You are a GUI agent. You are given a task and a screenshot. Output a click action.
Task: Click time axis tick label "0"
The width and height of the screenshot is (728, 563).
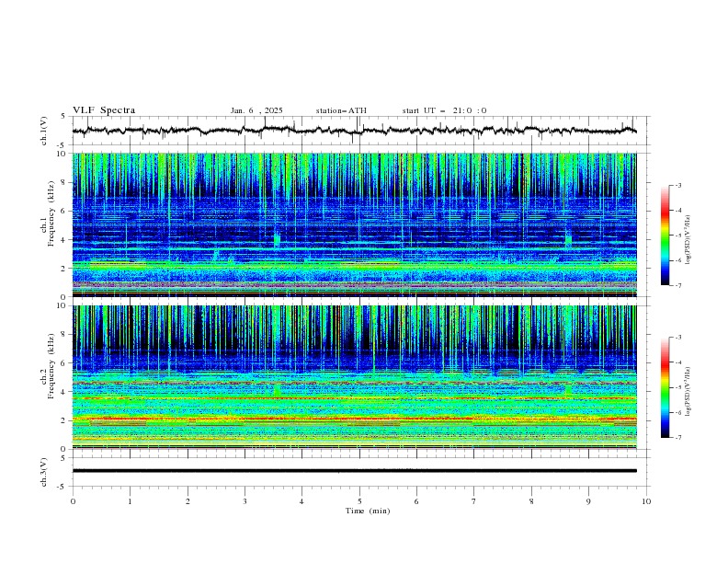click(x=73, y=501)
